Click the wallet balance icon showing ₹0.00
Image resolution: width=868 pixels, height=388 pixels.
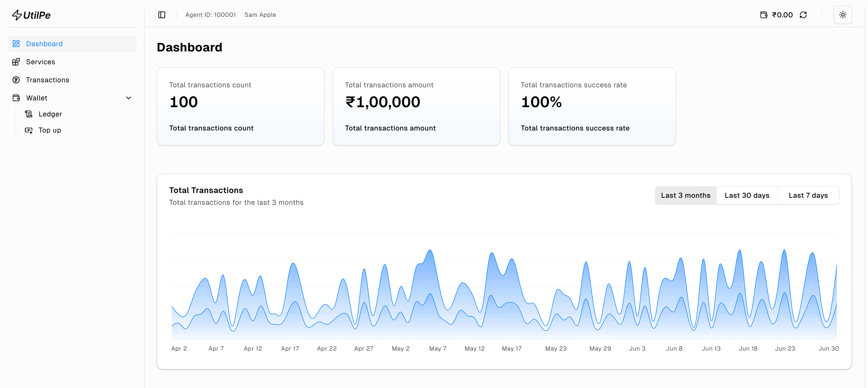[x=764, y=15]
